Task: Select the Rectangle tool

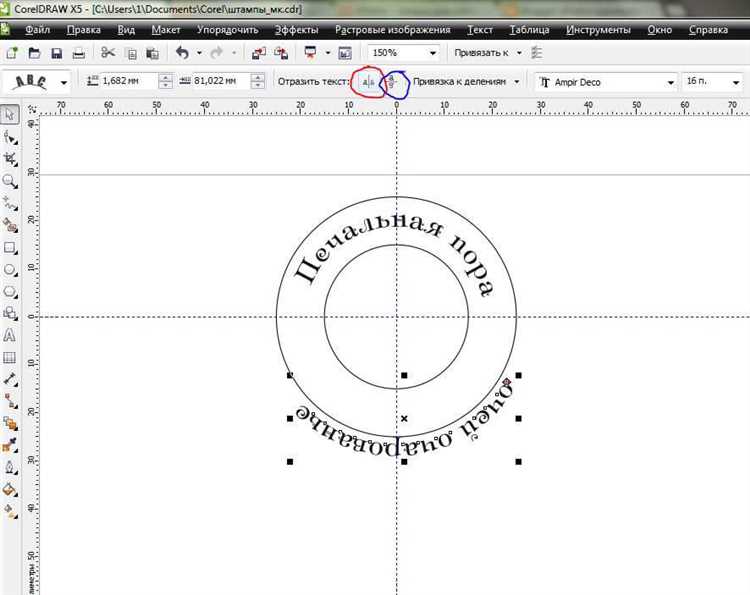Action: 10,247
